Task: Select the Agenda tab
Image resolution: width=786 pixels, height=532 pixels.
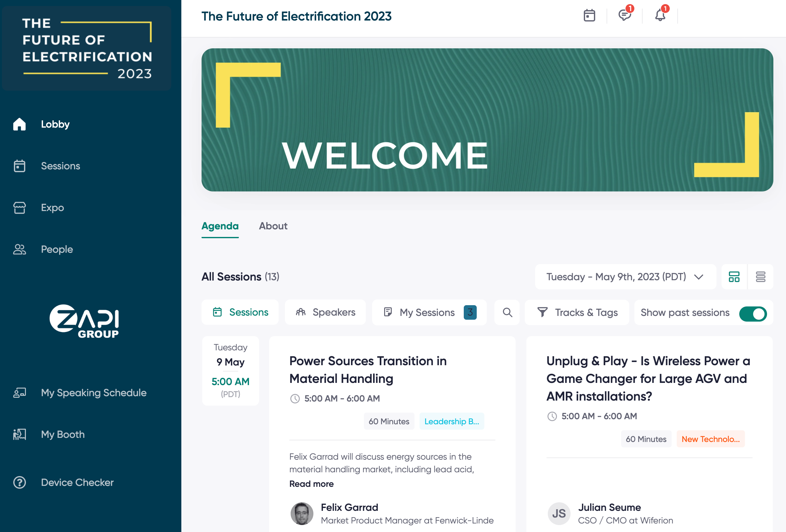Action: click(220, 226)
